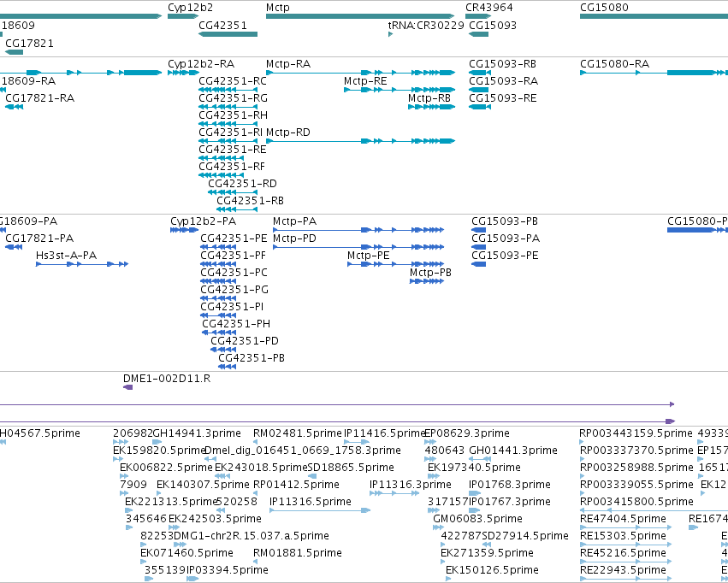The width and height of the screenshot is (728, 583).
Task: Click transcript CG42351-RG label
Action: click(233, 97)
